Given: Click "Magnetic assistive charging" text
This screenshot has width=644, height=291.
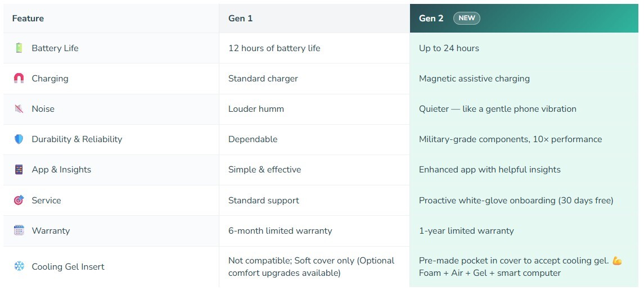Looking at the screenshot, I should (x=474, y=79).
